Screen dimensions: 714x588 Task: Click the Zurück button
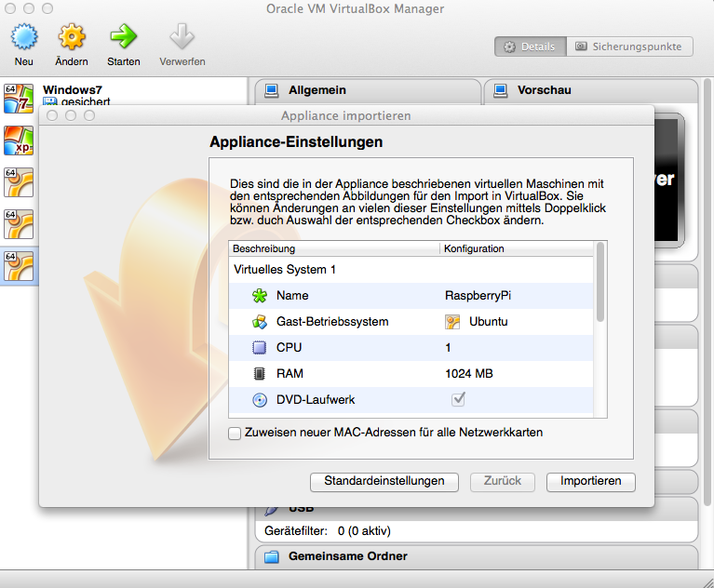point(503,482)
